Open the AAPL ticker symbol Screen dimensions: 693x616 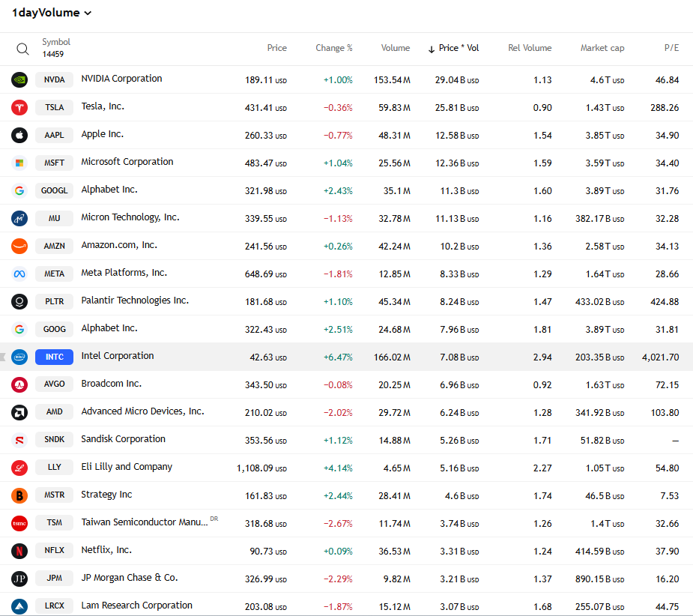click(x=55, y=136)
